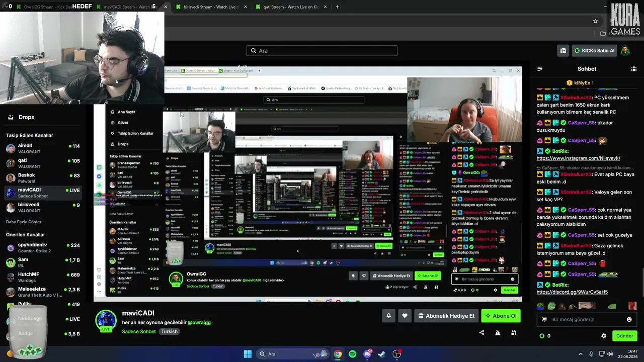
Task: Open Beskok channel playing Palworld
Action: [x=43, y=178]
